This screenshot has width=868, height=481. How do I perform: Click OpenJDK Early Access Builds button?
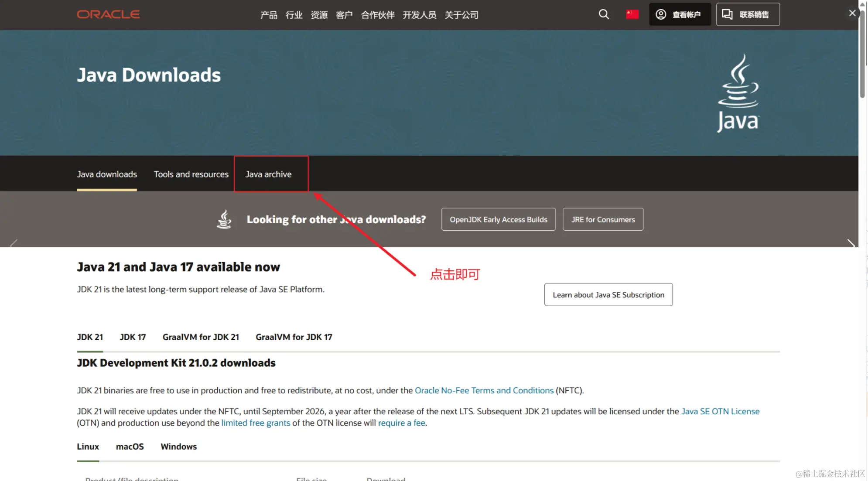coord(498,219)
